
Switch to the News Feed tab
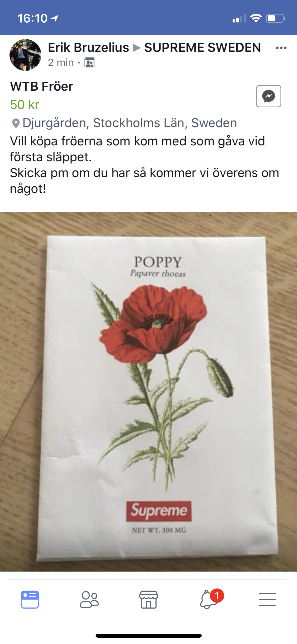tap(30, 599)
